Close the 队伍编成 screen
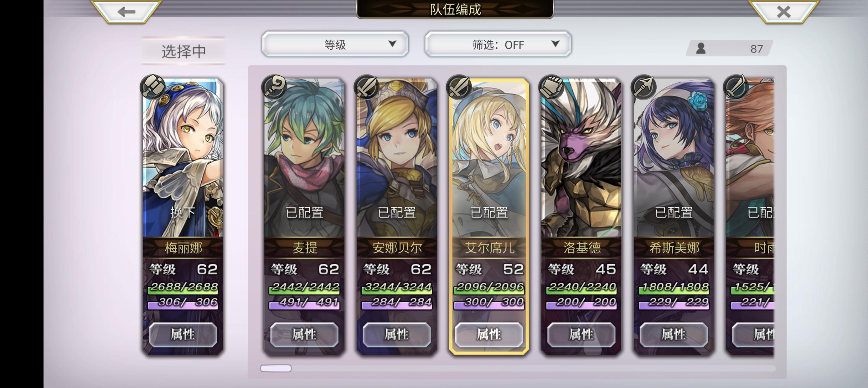The image size is (868, 388). (x=783, y=12)
